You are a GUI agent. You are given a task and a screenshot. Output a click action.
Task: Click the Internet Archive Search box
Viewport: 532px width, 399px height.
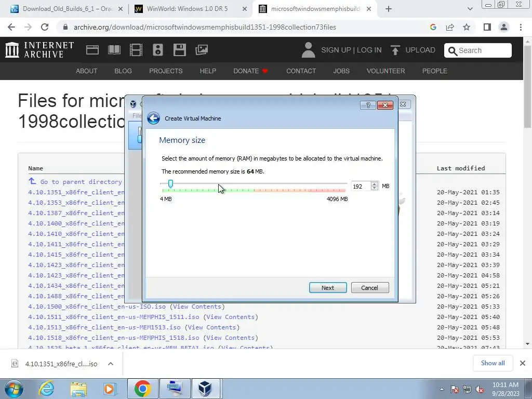point(478,50)
